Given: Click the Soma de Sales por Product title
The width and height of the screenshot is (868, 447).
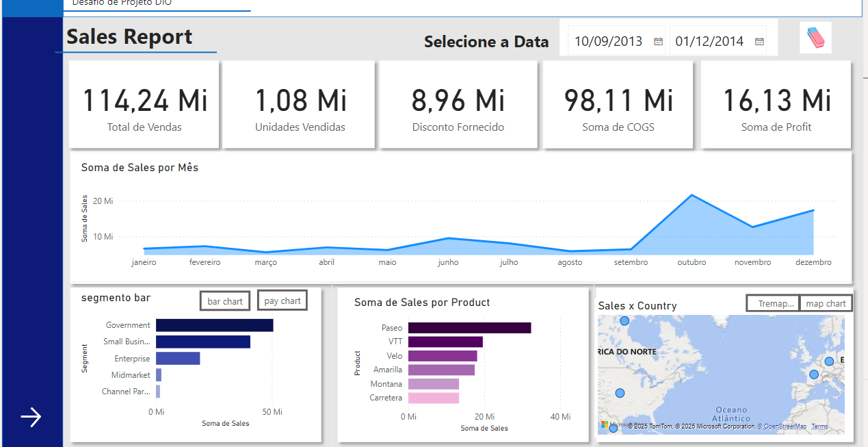Looking at the screenshot, I should pyautogui.click(x=422, y=303).
